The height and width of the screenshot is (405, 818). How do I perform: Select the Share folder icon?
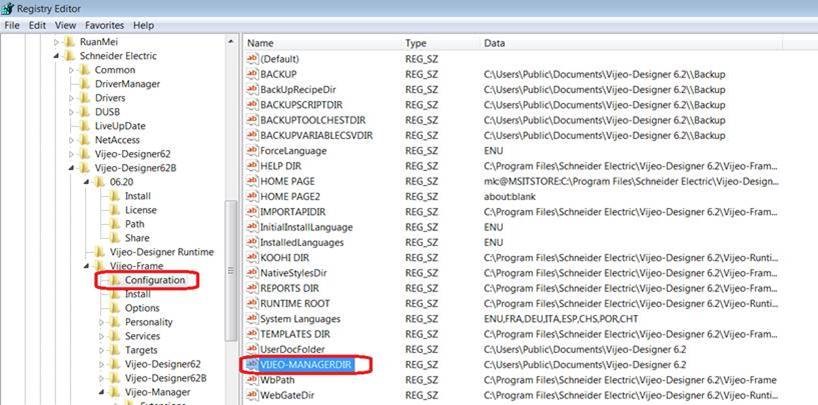click(x=114, y=238)
